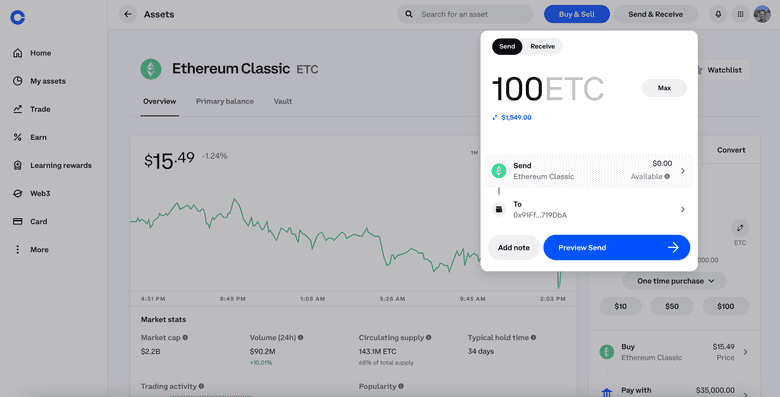Open the notifications bell icon

(x=718, y=14)
